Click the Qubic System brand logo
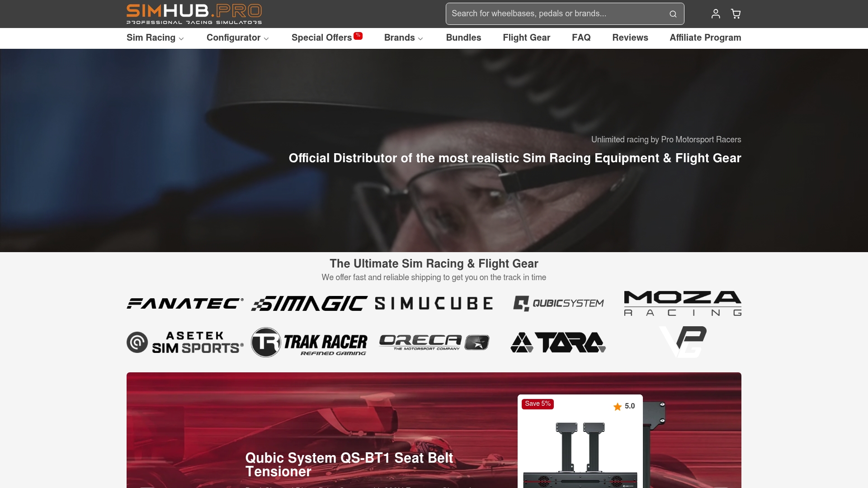Viewport: 868px width, 488px height. [x=558, y=303]
